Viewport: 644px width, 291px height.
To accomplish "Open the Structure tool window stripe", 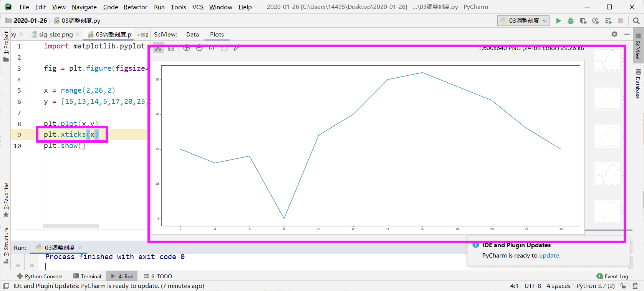I will coord(6,246).
